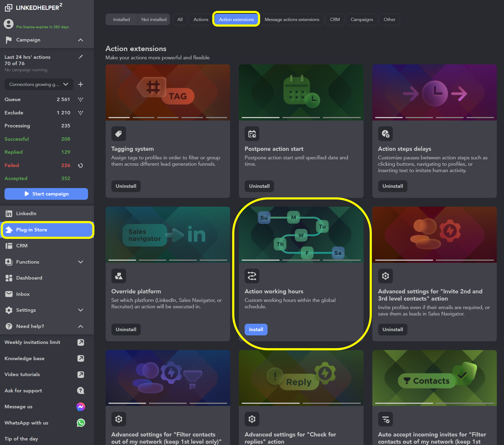Open Queue list options dots icon
This screenshot has height=445, width=504.
(x=81, y=99)
